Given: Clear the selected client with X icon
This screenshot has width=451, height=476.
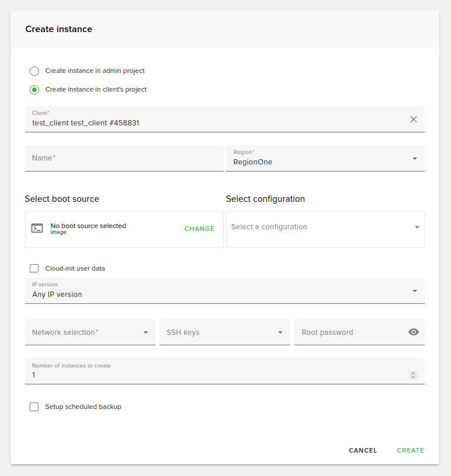Looking at the screenshot, I should [414, 119].
